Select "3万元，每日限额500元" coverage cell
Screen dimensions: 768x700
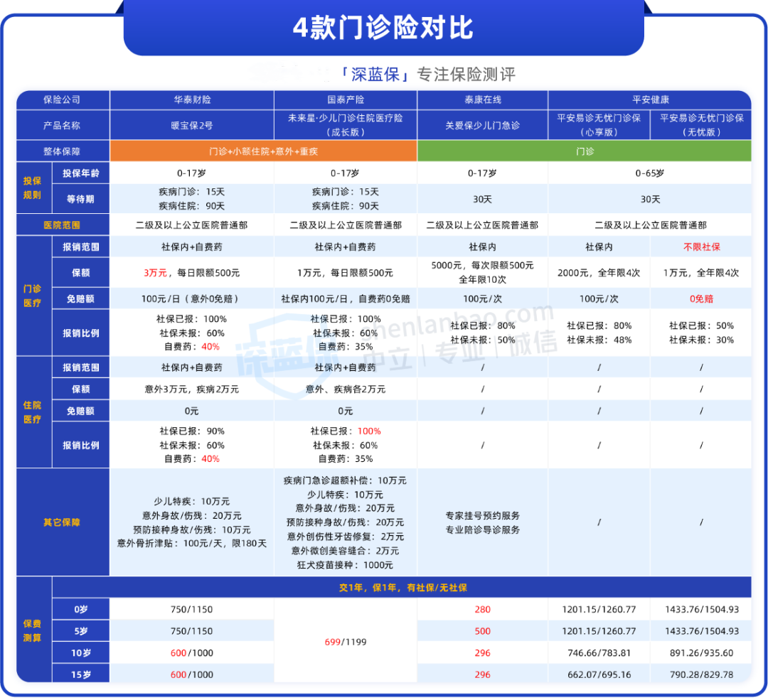tap(191, 273)
